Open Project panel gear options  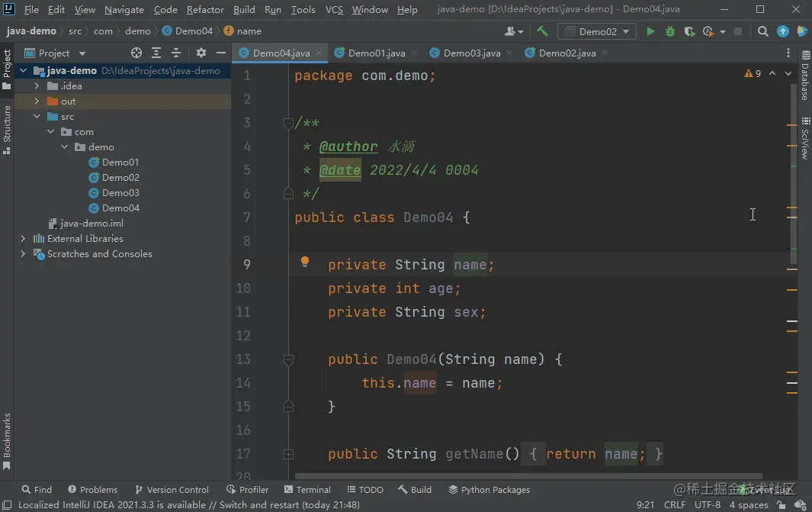(201, 53)
